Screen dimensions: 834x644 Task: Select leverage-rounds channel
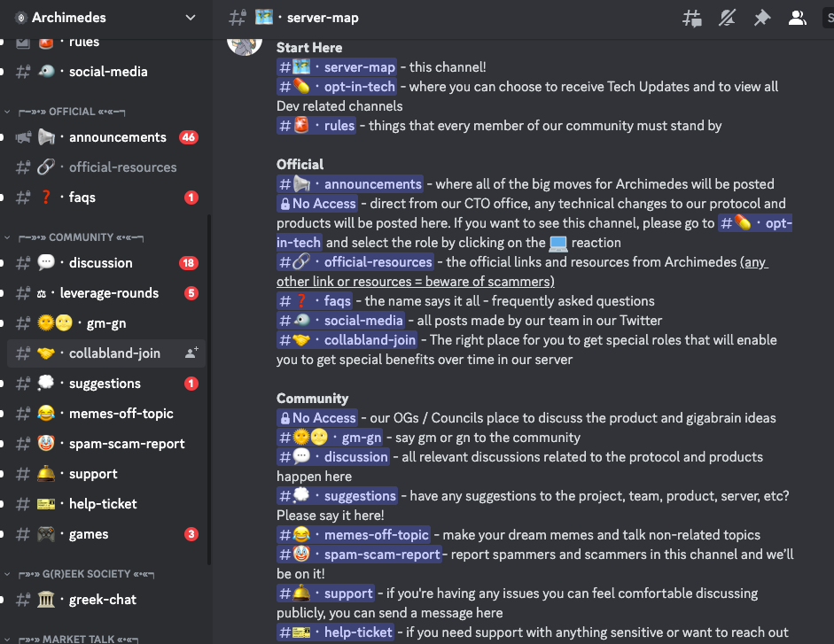[x=106, y=293]
